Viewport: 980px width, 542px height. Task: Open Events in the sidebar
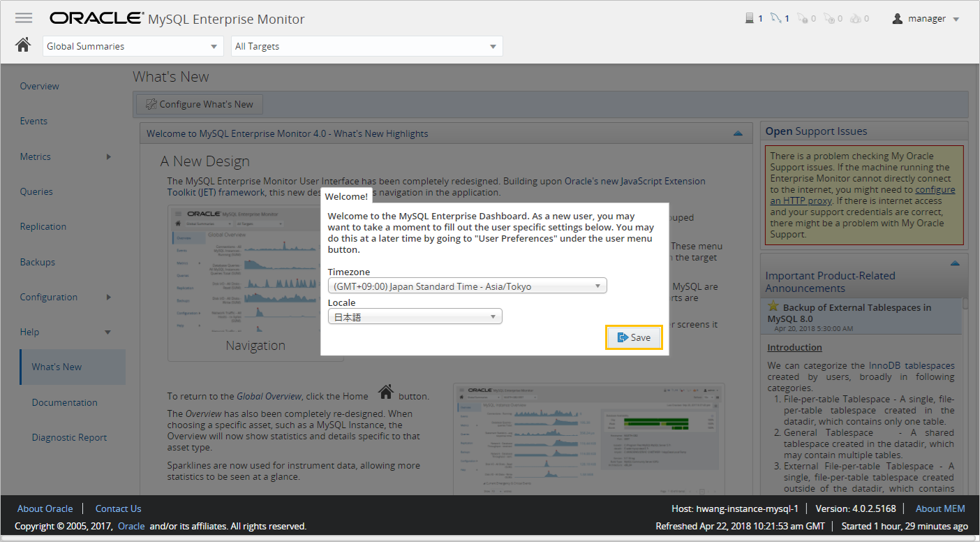coord(34,121)
